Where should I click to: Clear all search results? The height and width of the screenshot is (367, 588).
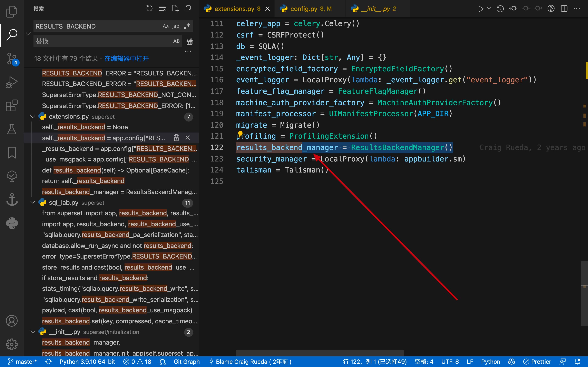(162, 8)
